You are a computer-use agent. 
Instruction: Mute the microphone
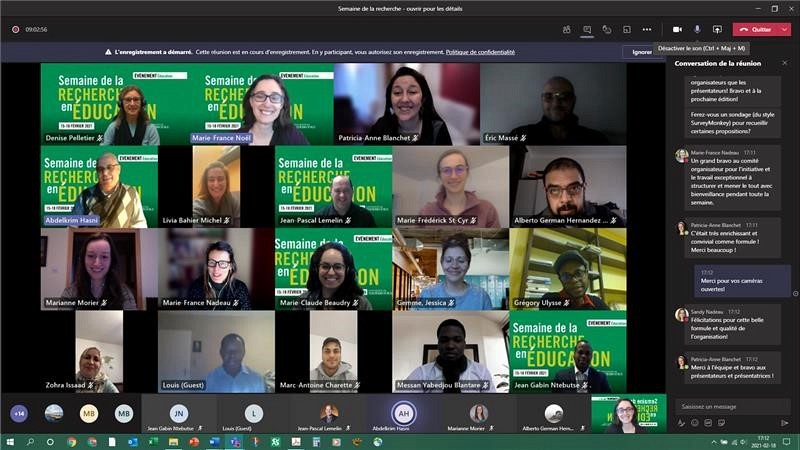(697, 29)
